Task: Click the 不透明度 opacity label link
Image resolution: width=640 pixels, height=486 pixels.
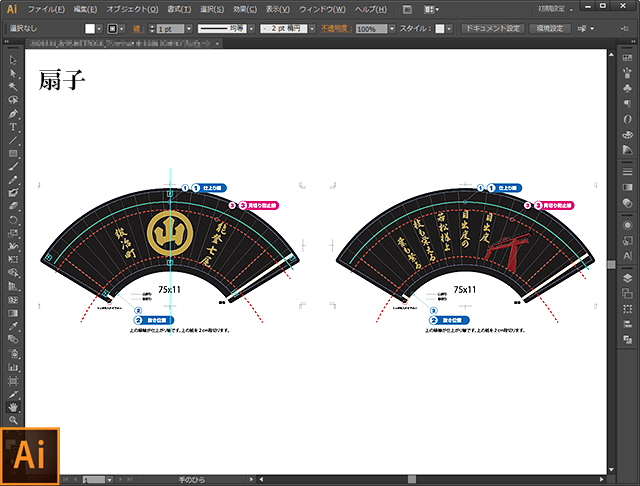Action: pyautogui.click(x=336, y=29)
